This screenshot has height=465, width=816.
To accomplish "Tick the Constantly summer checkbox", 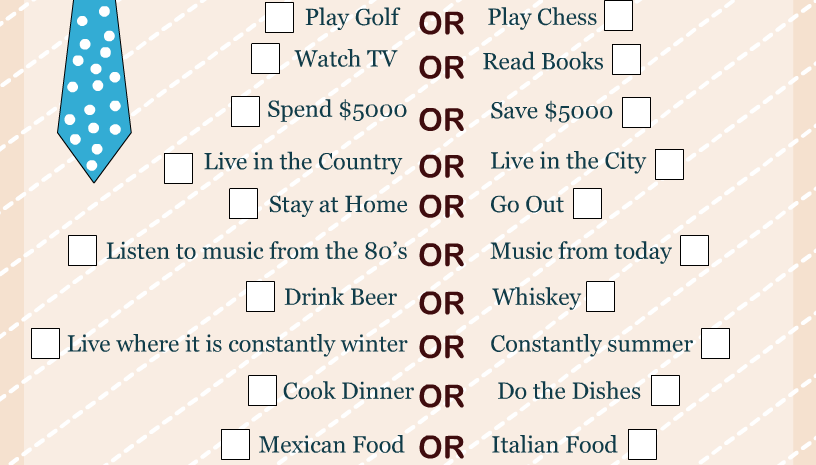I will (x=716, y=343).
